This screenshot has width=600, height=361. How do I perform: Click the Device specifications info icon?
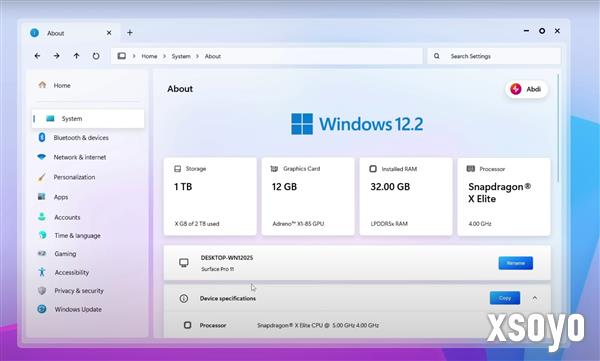point(184,298)
